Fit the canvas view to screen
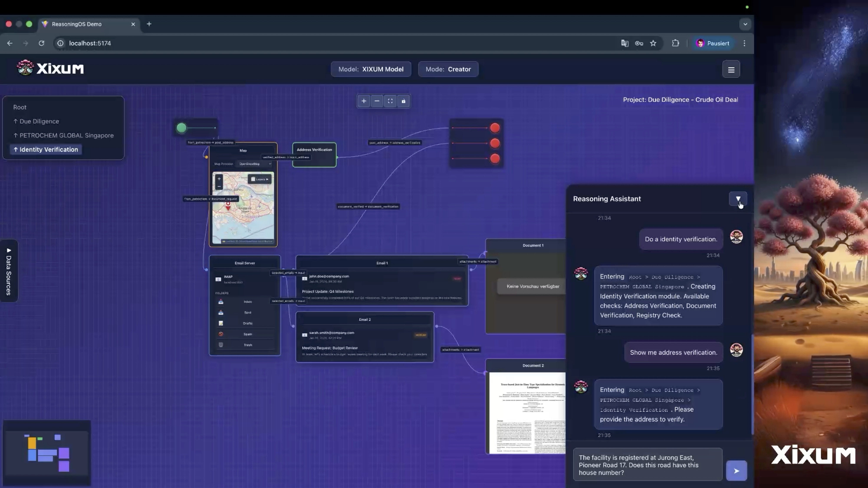 [390, 101]
